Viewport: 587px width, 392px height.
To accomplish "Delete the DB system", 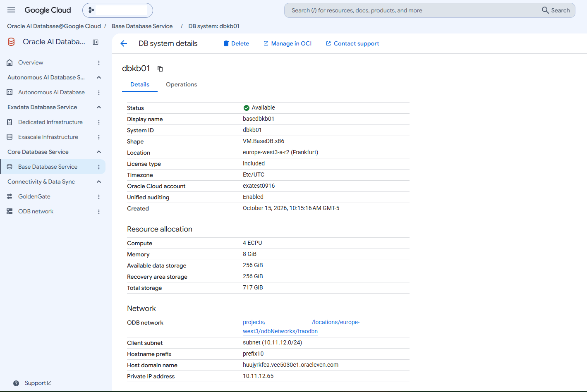I will click(236, 43).
